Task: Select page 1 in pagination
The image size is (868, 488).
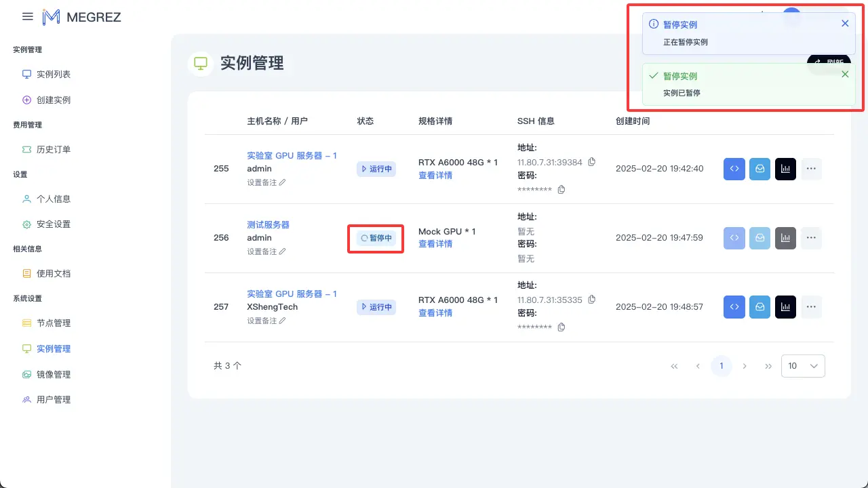Action: coord(721,366)
